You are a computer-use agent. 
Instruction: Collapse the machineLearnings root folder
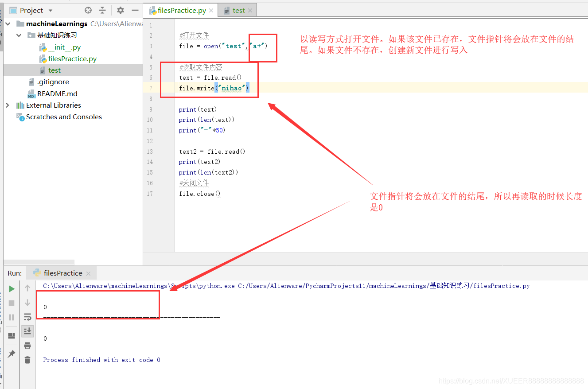8,24
